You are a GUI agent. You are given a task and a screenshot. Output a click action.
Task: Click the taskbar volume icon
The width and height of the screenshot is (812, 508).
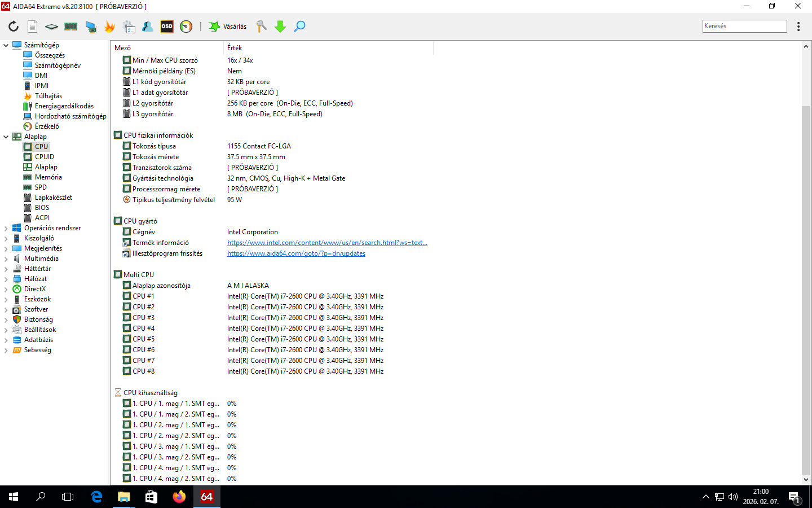tap(733, 497)
